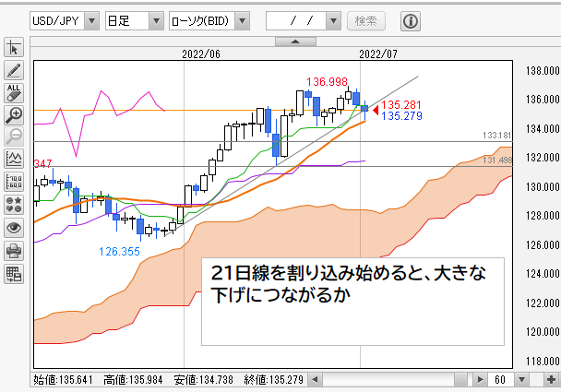Click the 135.281 red price label
This screenshot has height=392, width=561.
pyautogui.click(x=401, y=105)
